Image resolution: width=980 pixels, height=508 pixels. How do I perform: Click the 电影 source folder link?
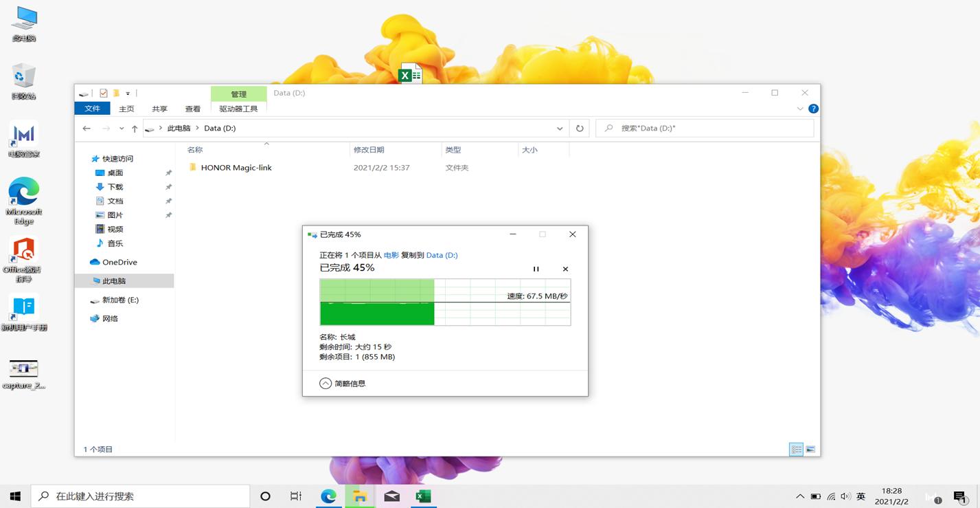pos(391,255)
